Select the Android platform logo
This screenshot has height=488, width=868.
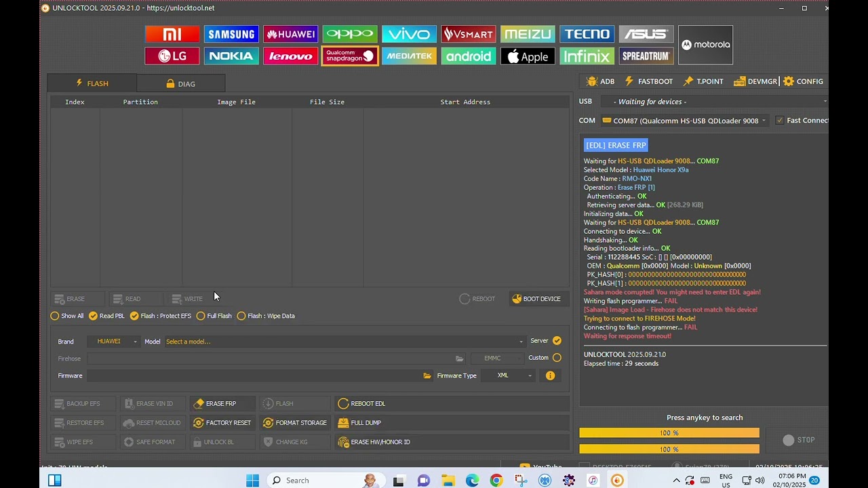click(469, 56)
